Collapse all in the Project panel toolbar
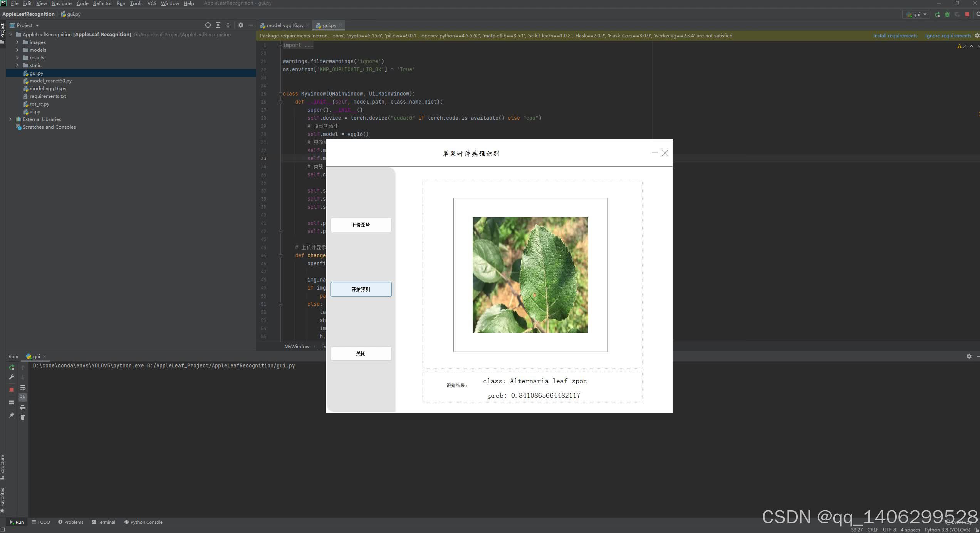 tap(228, 25)
